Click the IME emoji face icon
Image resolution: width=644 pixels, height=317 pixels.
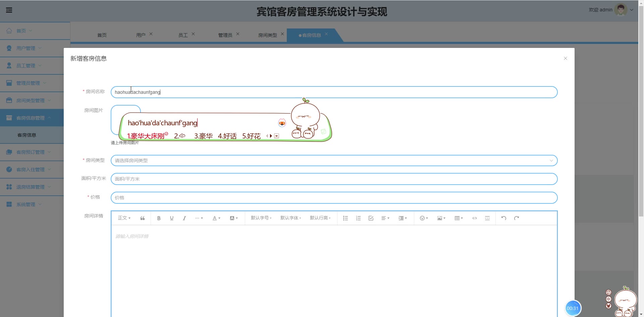(282, 123)
